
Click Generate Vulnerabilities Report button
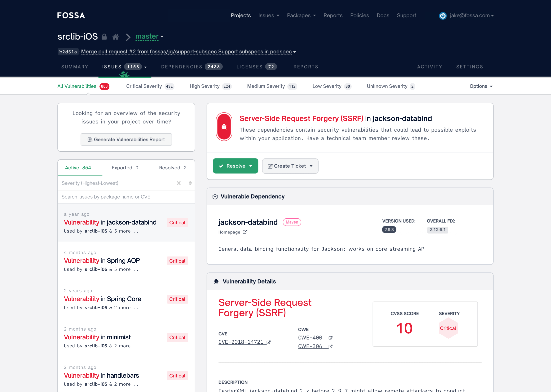pos(126,140)
